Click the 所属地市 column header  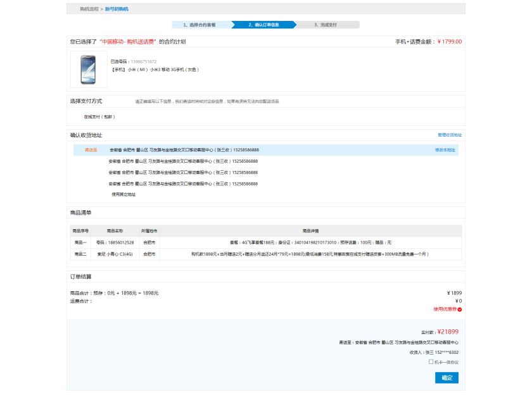tap(149, 231)
